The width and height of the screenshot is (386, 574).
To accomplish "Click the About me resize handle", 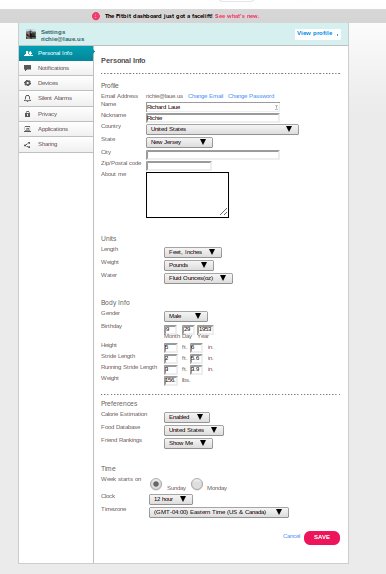I will 224,212.
